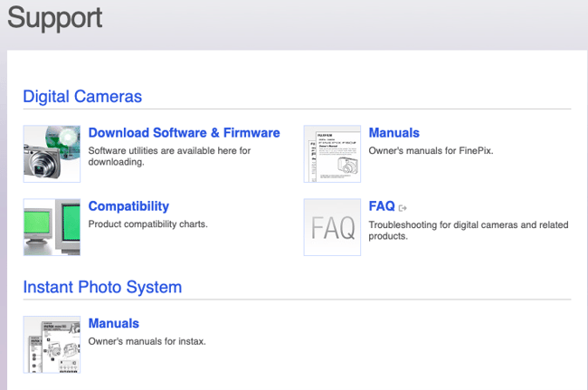Viewport: 588px width, 390px height.
Task: Open the Download Software & Firmware link
Action: click(x=184, y=132)
